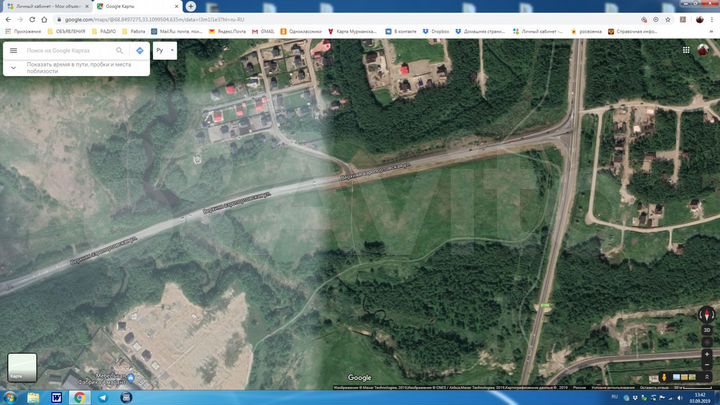The width and height of the screenshot is (720, 405).
Task: Open the 'ОБЪЯВЛЕНИЯ' bookmarks folder
Action: click(x=67, y=32)
